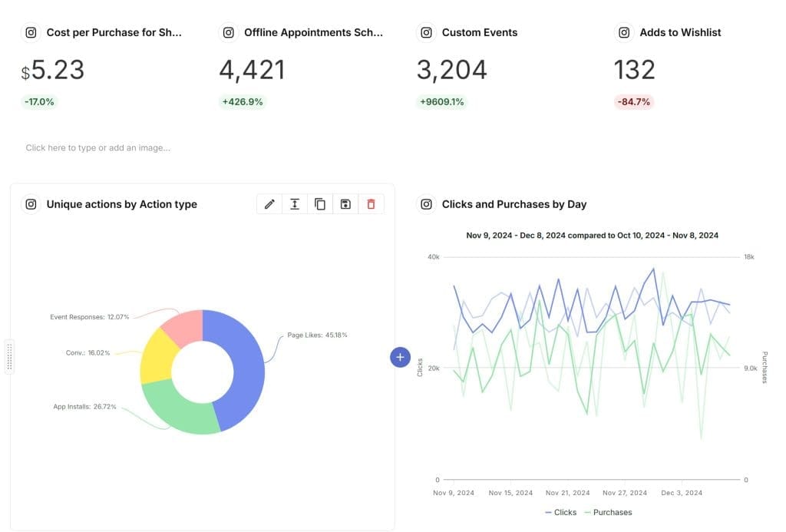Click the Instagram icon beside Custom Events

(x=426, y=33)
